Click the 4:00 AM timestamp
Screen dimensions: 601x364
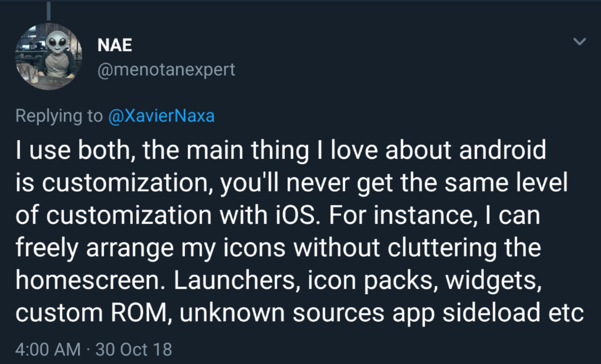48,349
